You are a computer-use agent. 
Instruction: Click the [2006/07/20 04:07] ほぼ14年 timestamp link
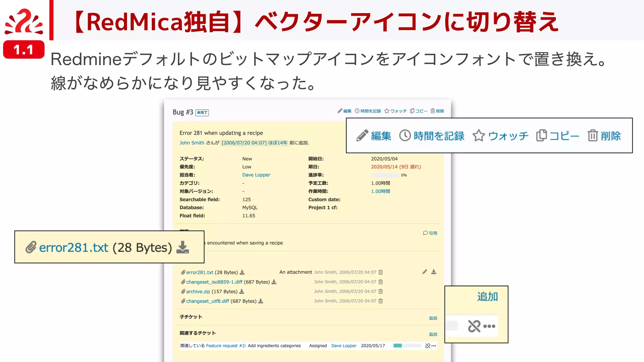click(x=254, y=143)
